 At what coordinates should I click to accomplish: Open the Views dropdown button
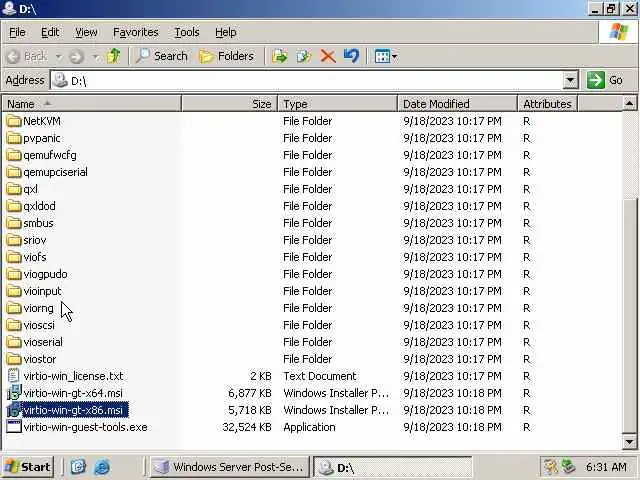[386, 56]
